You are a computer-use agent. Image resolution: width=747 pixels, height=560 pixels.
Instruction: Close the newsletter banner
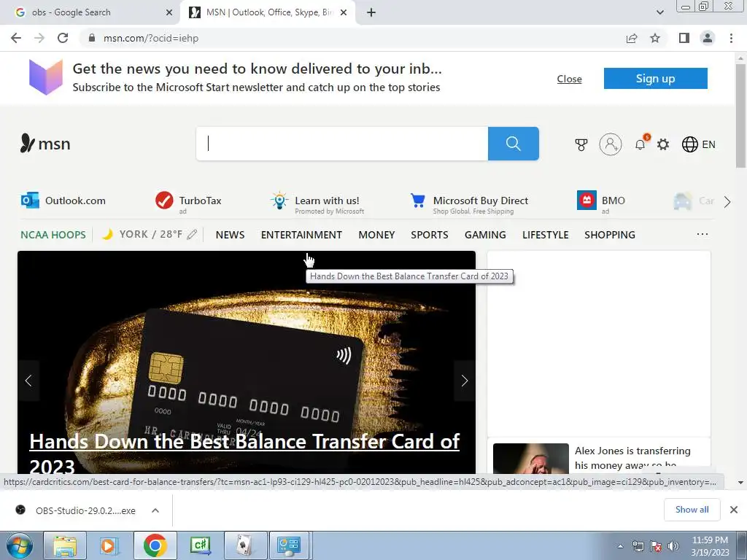[x=569, y=79]
